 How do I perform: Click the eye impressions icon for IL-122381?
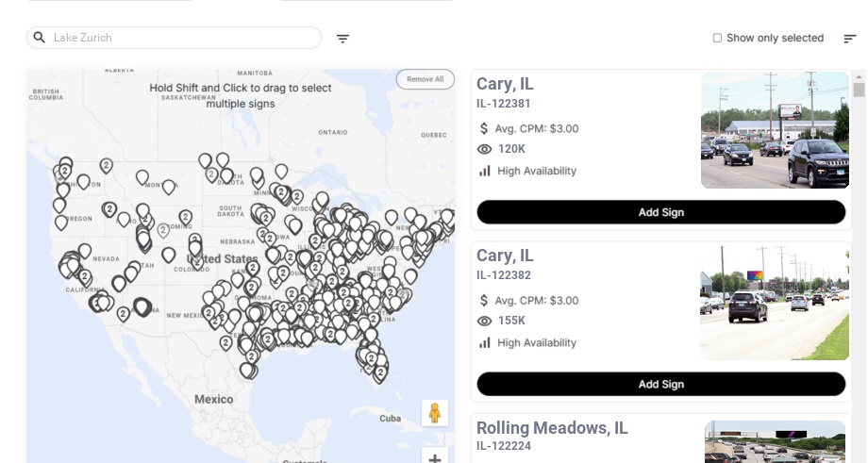click(x=485, y=149)
